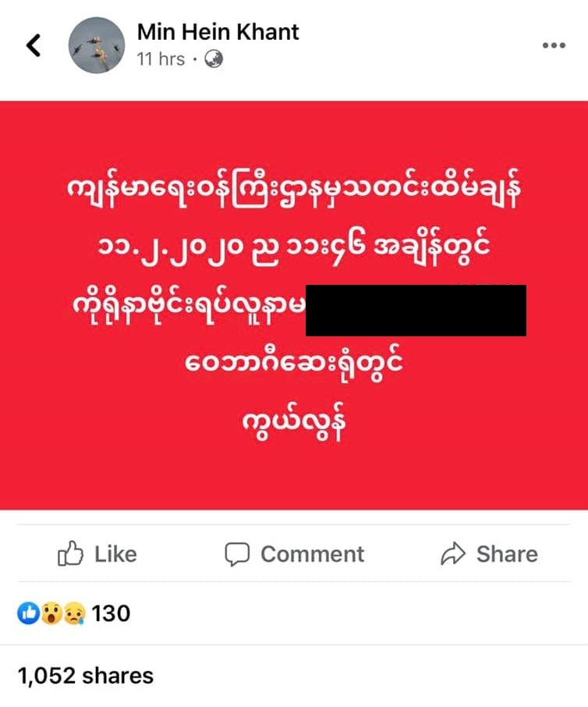Click the blue like reaction emoji

(x=28, y=613)
